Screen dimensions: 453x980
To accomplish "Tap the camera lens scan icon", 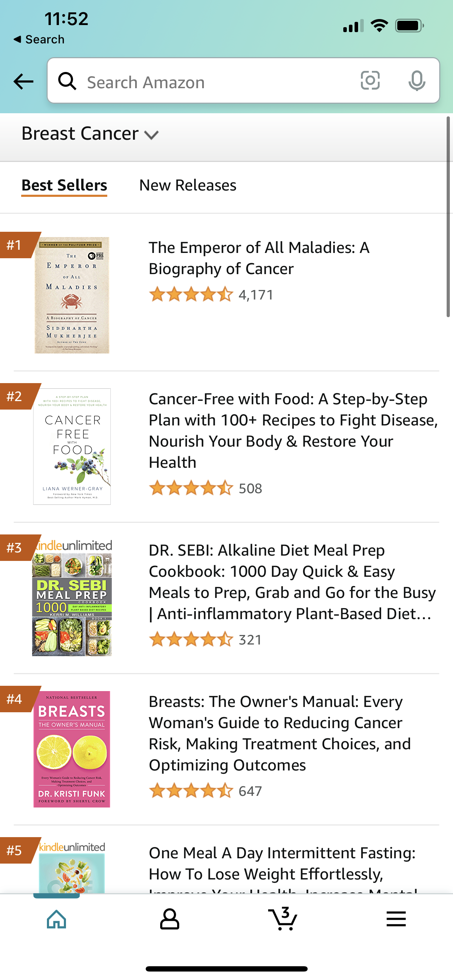I will point(370,81).
